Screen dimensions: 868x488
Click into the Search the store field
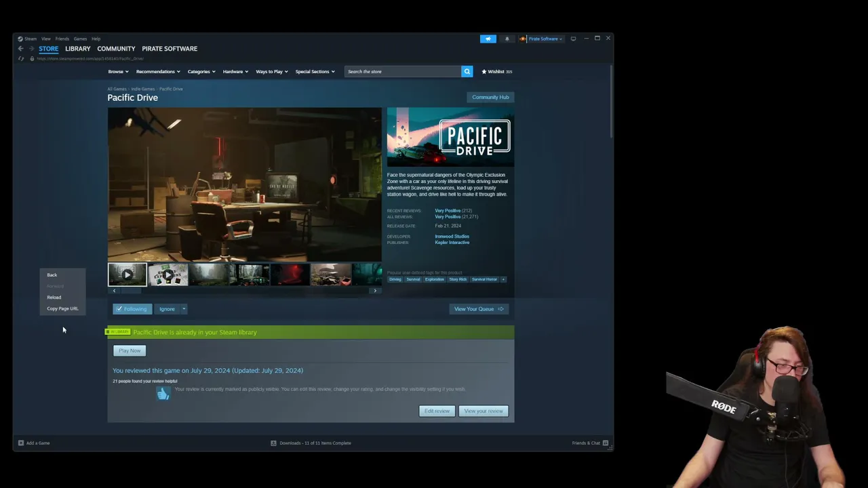tap(403, 71)
